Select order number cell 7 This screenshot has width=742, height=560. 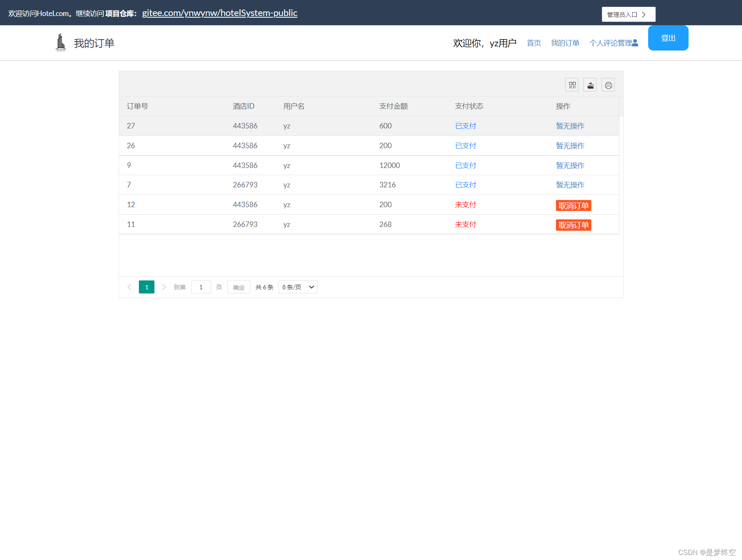coord(129,185)
